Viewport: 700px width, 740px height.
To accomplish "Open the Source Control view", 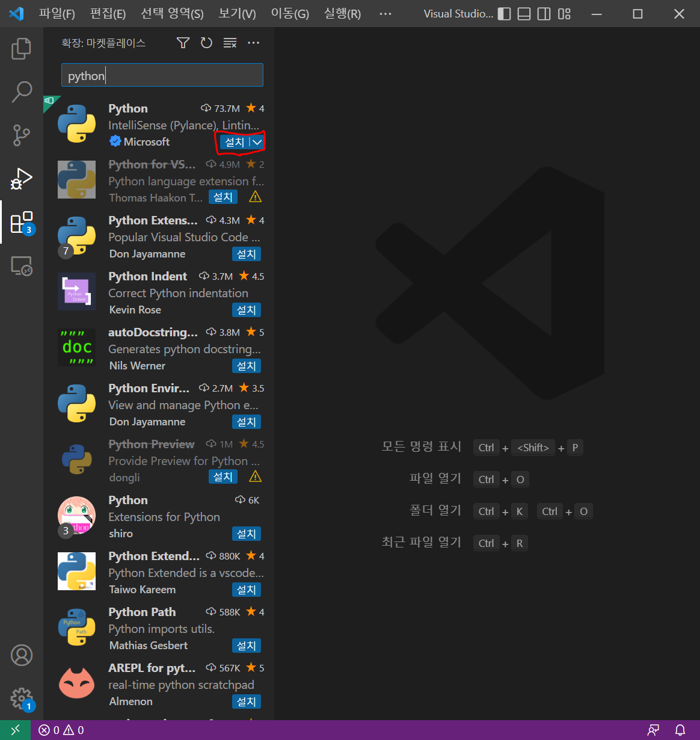I will click(x=22, y=135).
